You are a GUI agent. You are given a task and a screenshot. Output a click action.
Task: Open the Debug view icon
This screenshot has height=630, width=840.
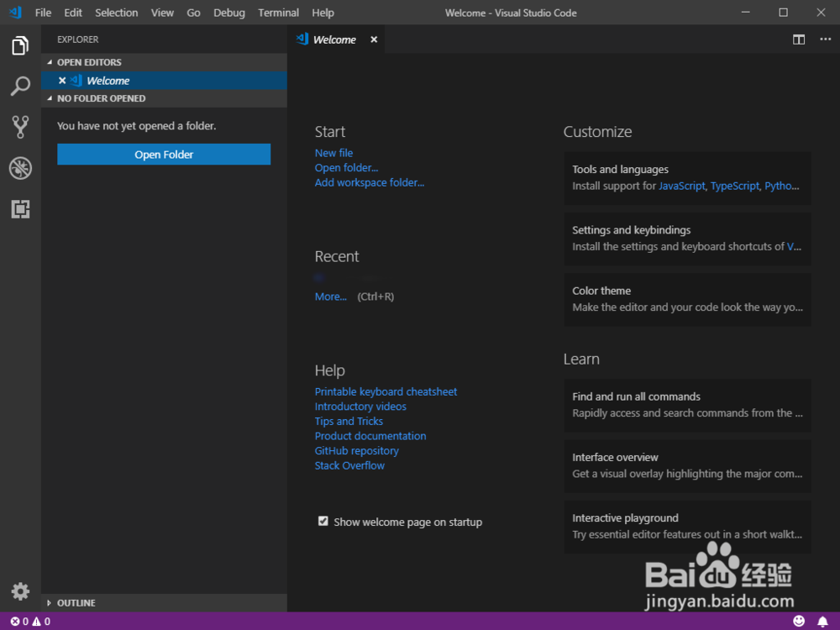pos(20,168)
